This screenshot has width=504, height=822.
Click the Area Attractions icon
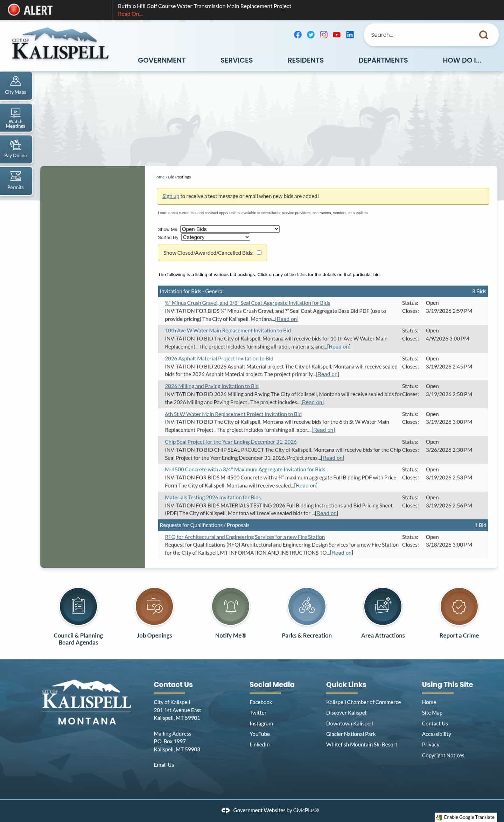pos(383,606)
